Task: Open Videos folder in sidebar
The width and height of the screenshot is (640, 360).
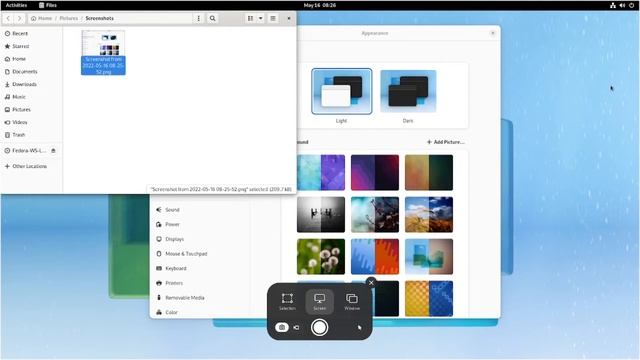Action: coord(31,122)
